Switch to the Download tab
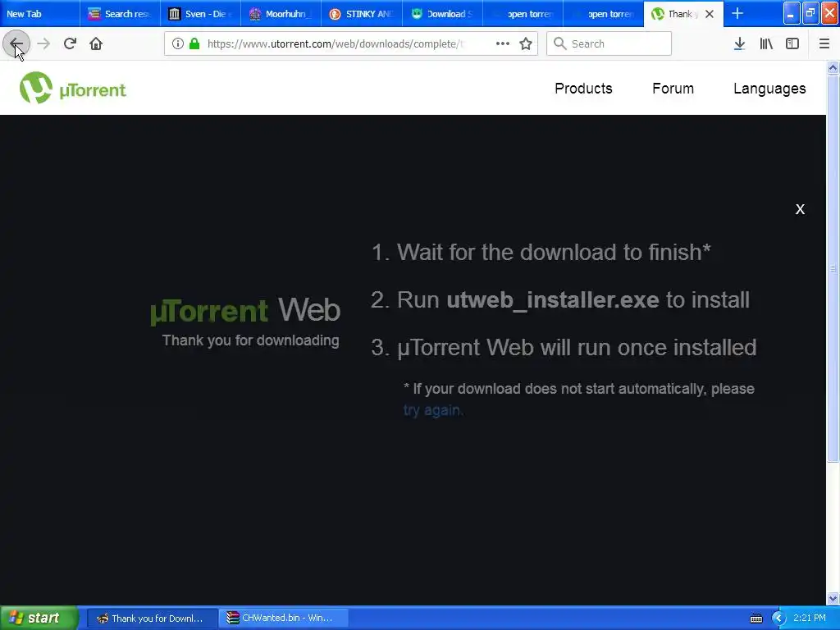 (x=442, y=13)
